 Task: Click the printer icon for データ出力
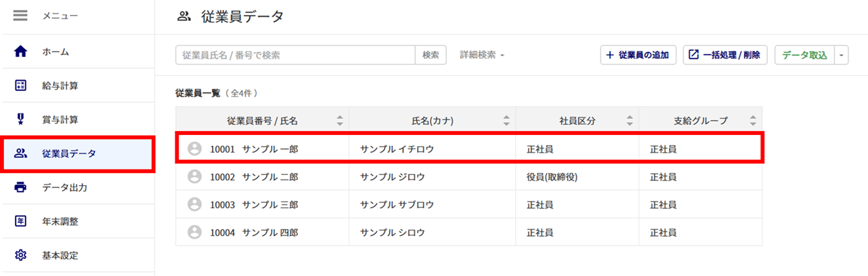[x=21, y=187]
